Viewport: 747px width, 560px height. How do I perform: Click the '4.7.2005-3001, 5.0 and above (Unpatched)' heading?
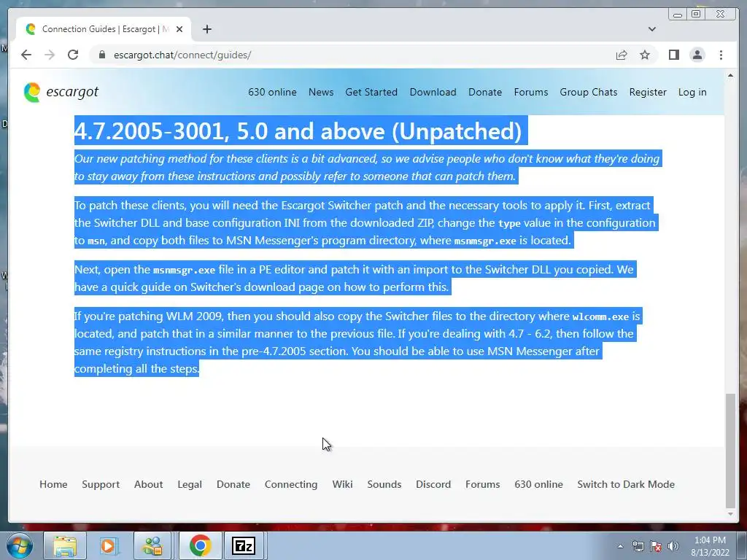point(298,131)
